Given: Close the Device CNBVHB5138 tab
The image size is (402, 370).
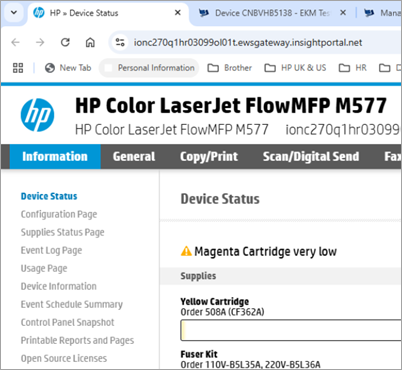Looking at the screenshot, I should click(x=343, y=13).
